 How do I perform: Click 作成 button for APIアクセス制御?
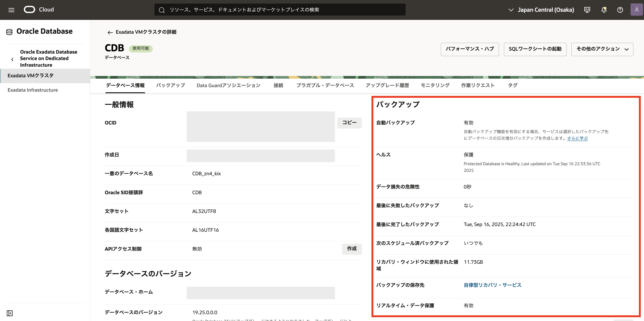pyautogui.click(x=352, y=249)
